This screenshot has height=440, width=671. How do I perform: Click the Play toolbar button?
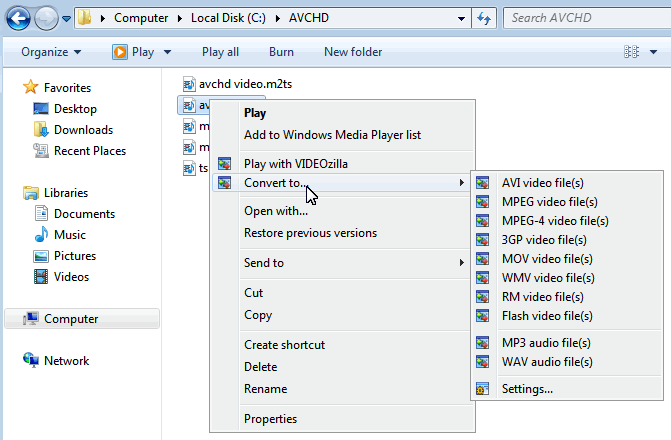coord(133,52)
